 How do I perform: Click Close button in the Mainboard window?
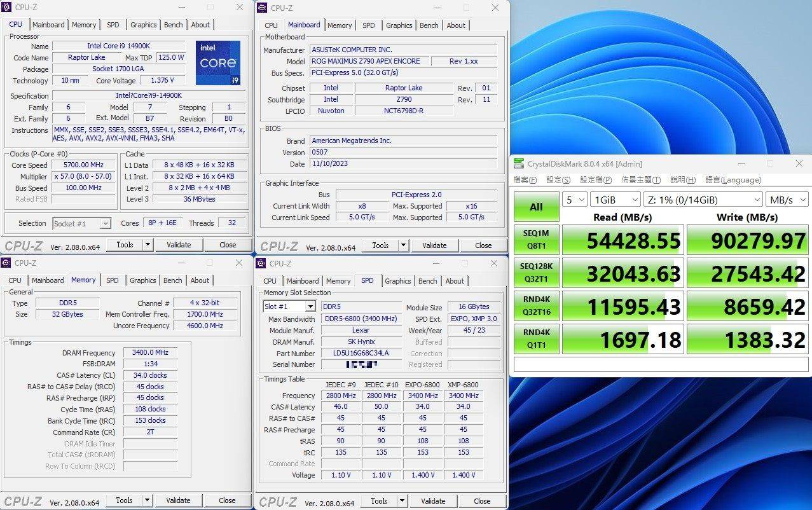[x=483, y=245]
